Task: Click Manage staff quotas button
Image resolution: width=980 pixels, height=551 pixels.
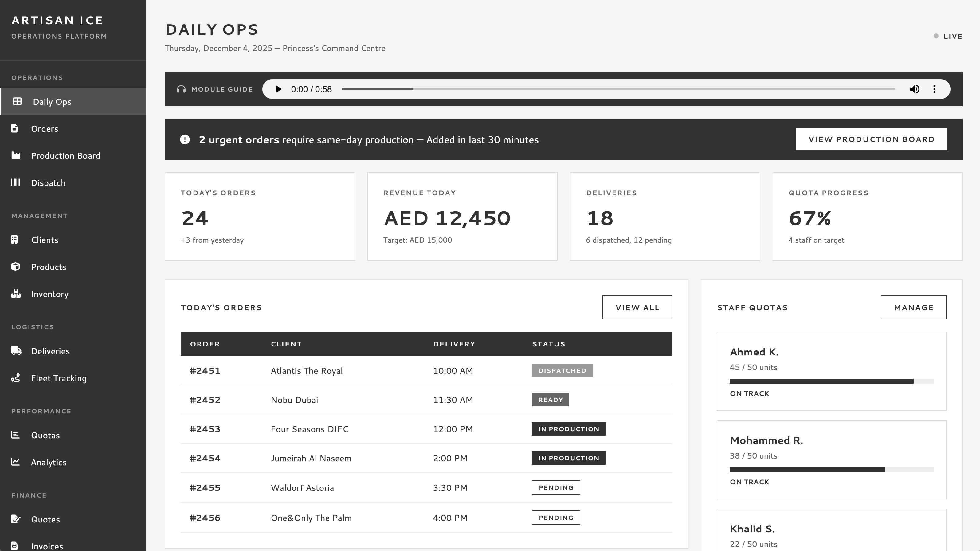Action: 913,307
